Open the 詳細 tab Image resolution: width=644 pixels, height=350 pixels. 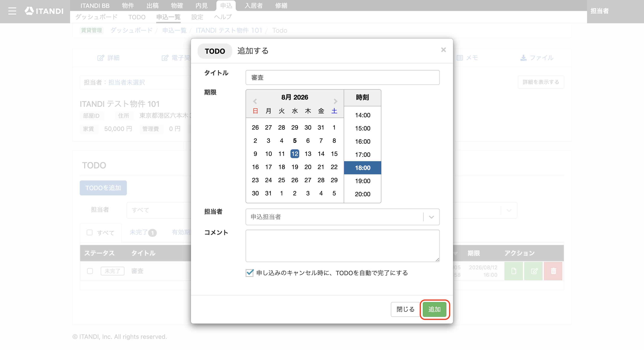(108, 58)
